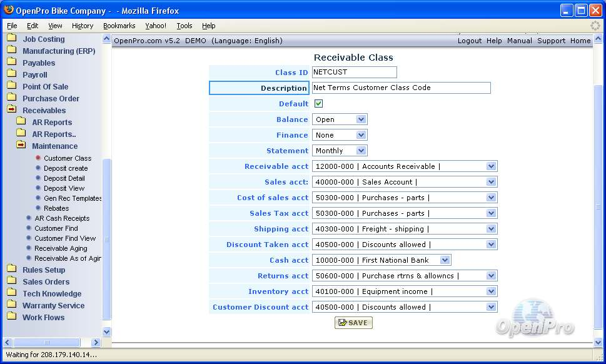606x364 pixels.
Task: Click the Logout link
Action: click(x=470, y=41)
